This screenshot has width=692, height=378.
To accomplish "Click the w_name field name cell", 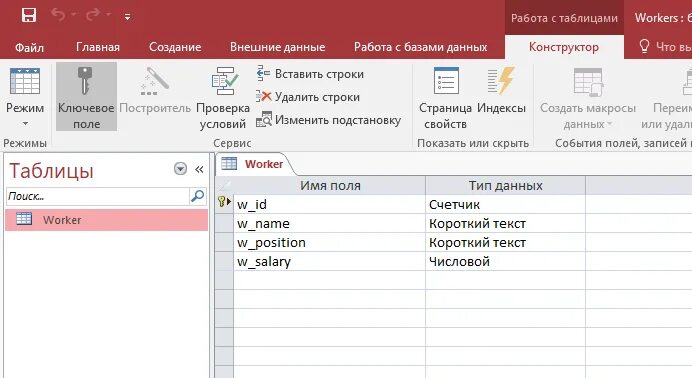I will [329, 224].
